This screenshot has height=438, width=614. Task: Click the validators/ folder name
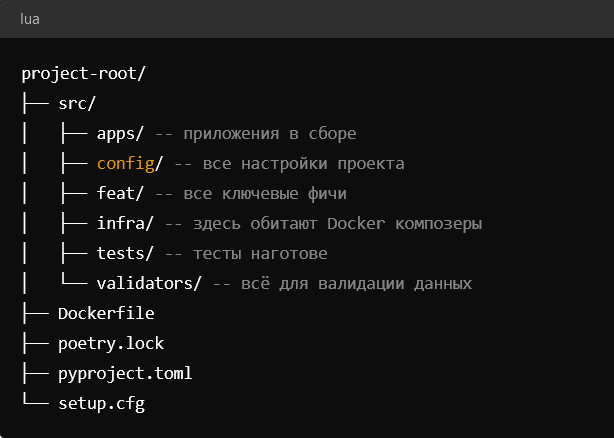point(149,283)
